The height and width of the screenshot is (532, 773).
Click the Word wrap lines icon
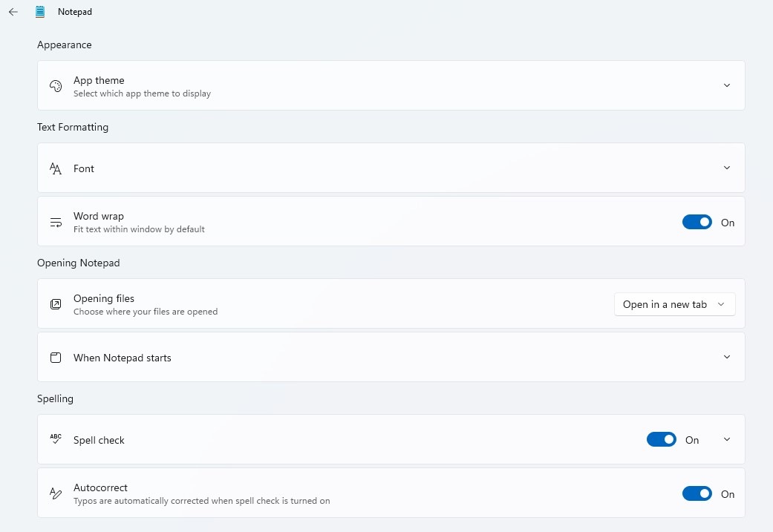(x=55, y=221)
